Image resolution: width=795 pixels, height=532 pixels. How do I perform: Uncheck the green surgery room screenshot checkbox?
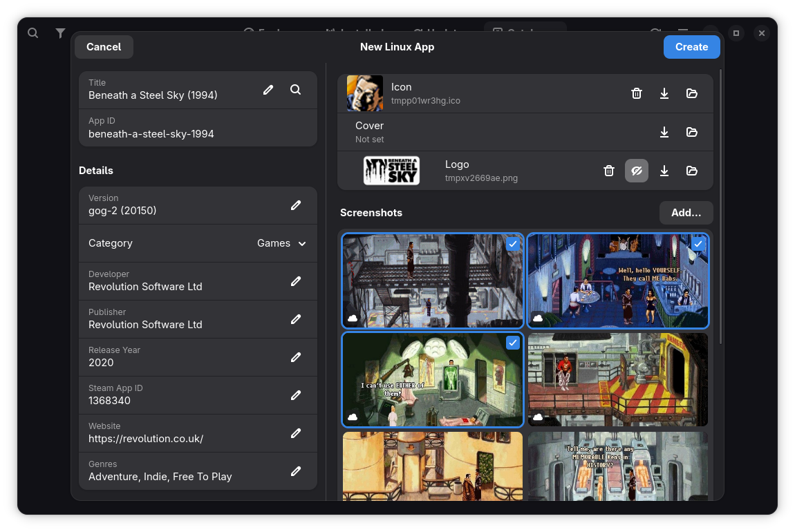(x=512, y=343)
